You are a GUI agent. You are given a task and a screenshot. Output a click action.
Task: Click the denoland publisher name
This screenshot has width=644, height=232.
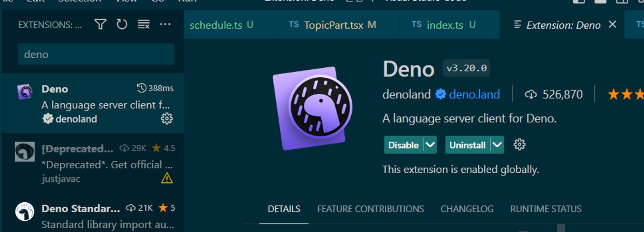coord(407,94)
